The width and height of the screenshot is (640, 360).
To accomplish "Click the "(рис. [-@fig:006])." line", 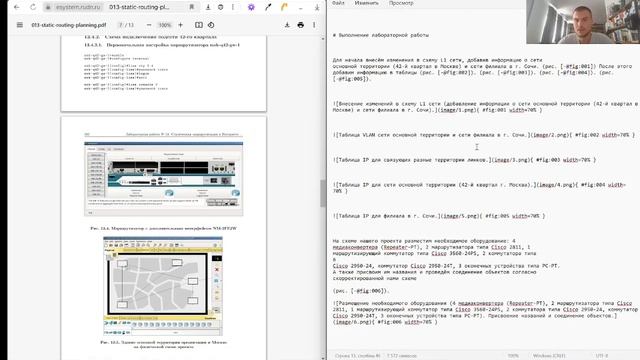I will click(361, 291).
